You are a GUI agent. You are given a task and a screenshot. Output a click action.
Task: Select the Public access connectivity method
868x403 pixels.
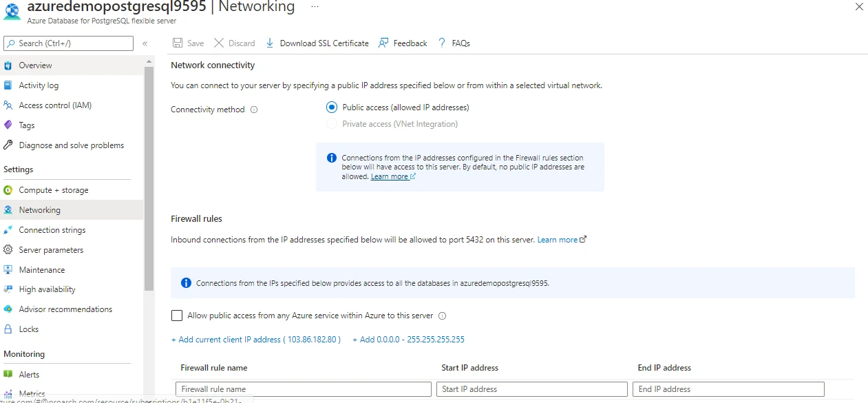click(331, 107)
